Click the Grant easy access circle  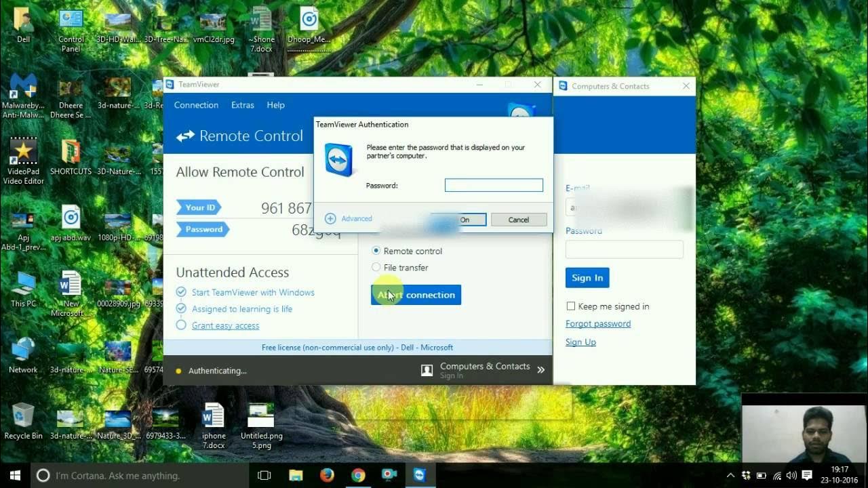pyautogui.click(x=181, y=325)
